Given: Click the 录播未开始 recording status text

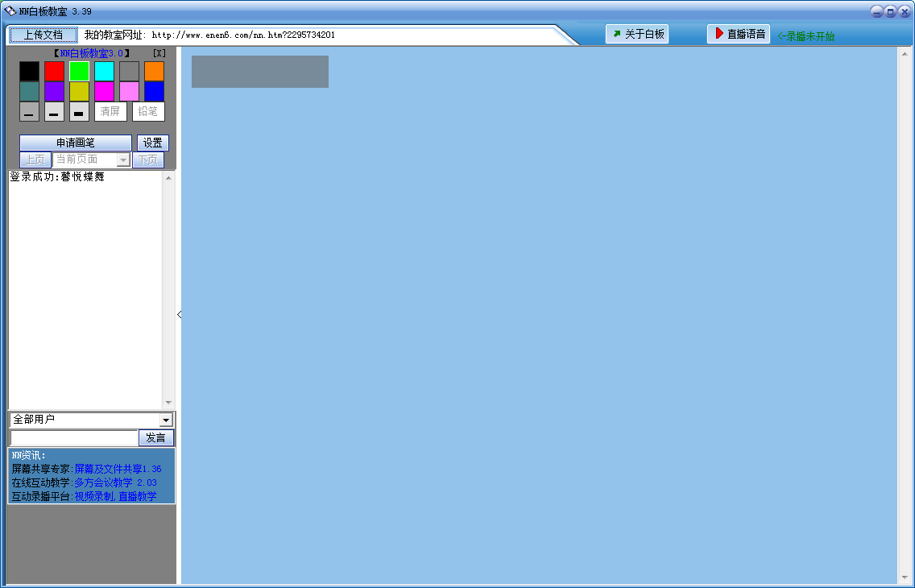Looking at the screenshot, I should (806, 36).
